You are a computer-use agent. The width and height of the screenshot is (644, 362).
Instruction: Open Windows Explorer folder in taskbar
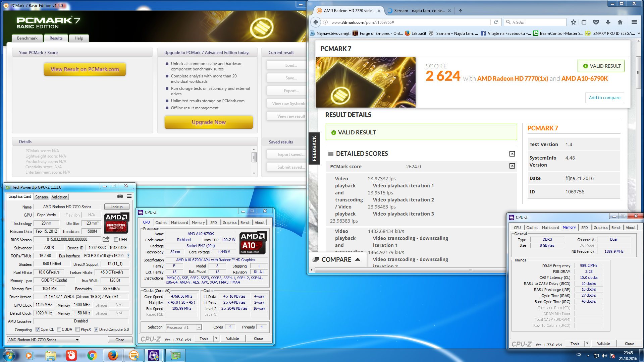tap(51, 355)
